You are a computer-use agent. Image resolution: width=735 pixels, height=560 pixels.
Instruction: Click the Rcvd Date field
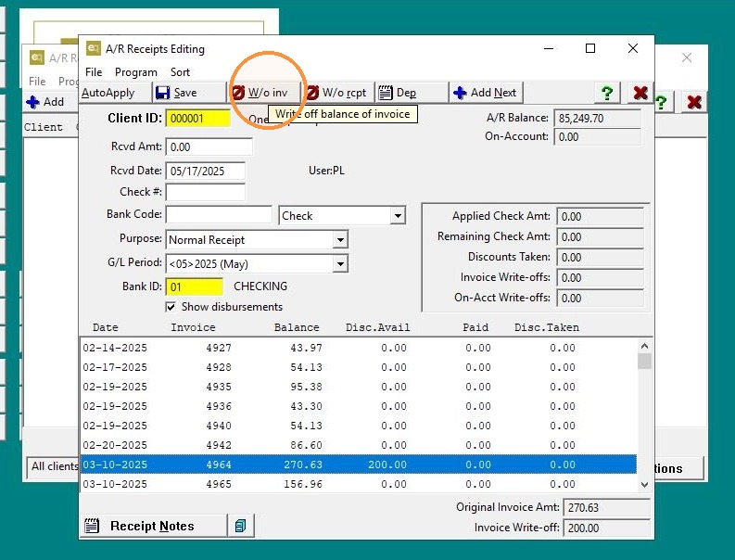[206, 171]
